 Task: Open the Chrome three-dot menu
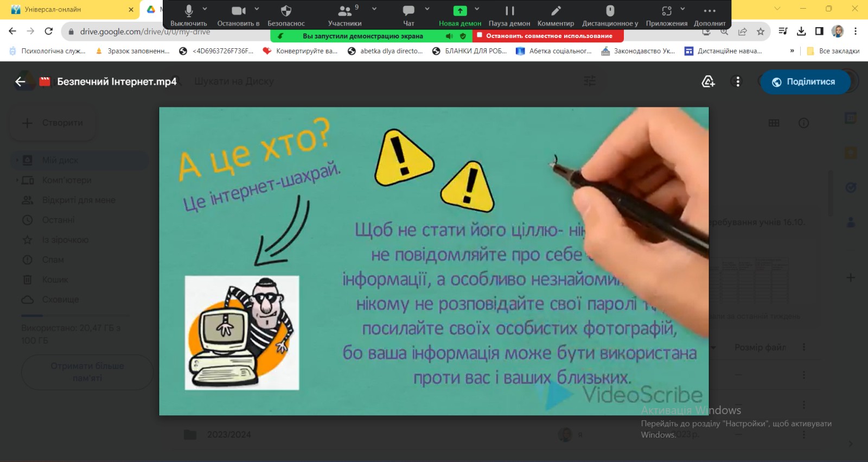pyautogui.click(x=856, y=31)
